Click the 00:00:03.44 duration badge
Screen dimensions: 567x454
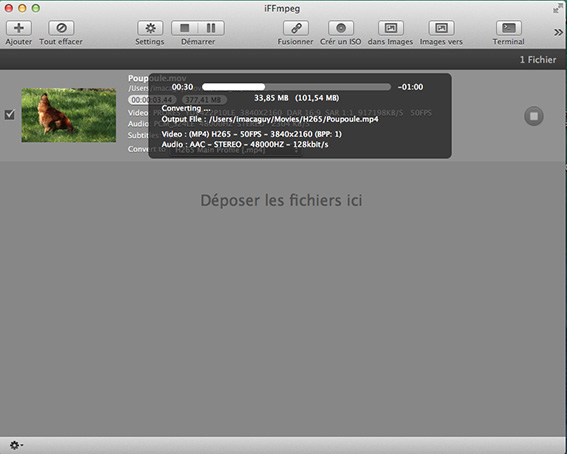coord(152,100)
